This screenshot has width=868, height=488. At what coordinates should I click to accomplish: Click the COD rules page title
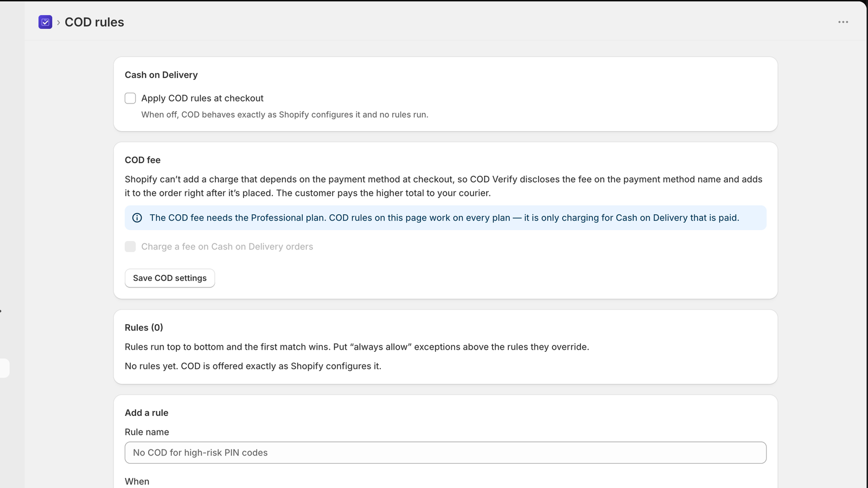94,22
